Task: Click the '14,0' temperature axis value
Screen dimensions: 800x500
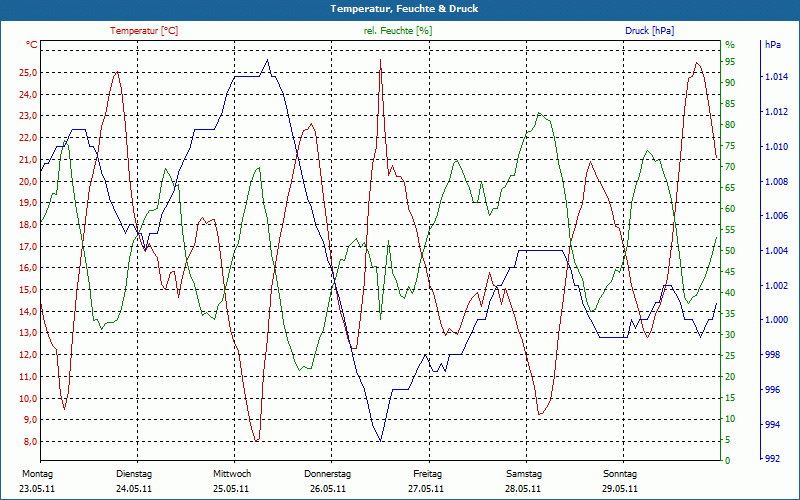Action: 28,311
